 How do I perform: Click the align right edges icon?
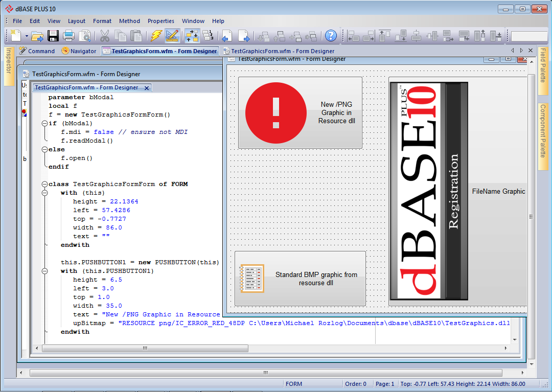[369, 36]
